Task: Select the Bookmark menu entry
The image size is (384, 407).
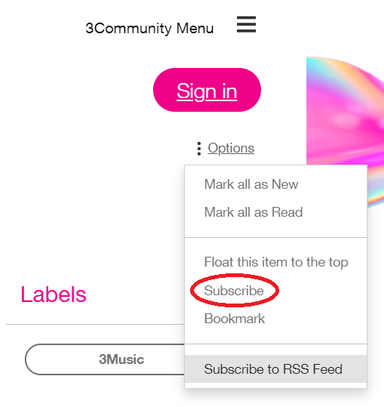Action: [234, 319]
